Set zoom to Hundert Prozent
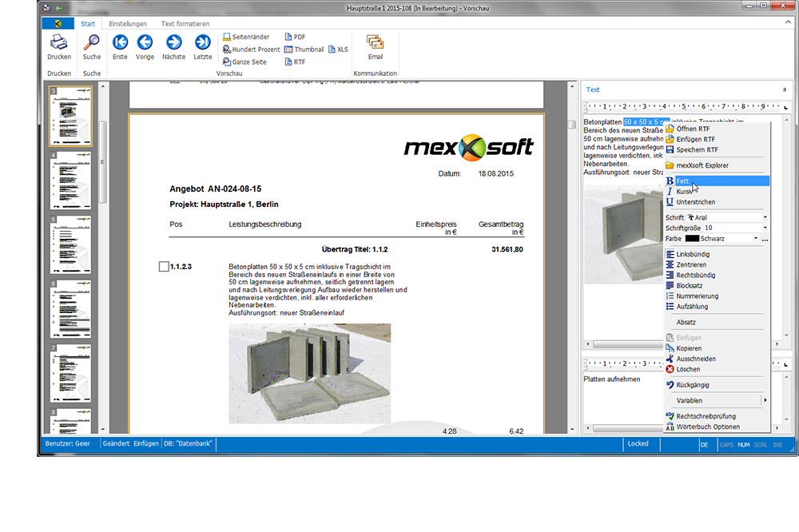The image size is (799, 532). [x=250, y=50]
